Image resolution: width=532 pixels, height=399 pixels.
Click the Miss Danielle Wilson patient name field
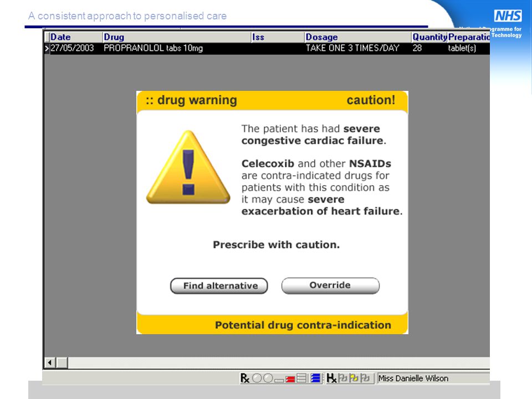pyautogui.click(x=433, y=378)
